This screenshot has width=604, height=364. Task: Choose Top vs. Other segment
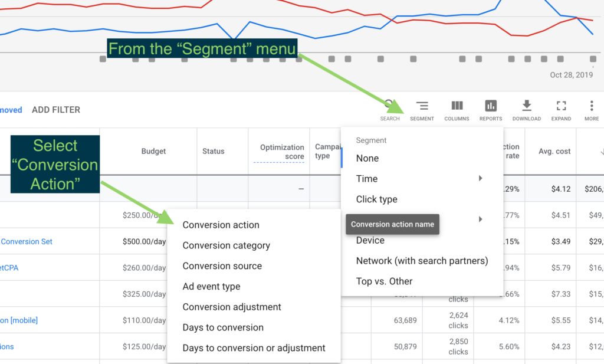(x=384, y=281)
